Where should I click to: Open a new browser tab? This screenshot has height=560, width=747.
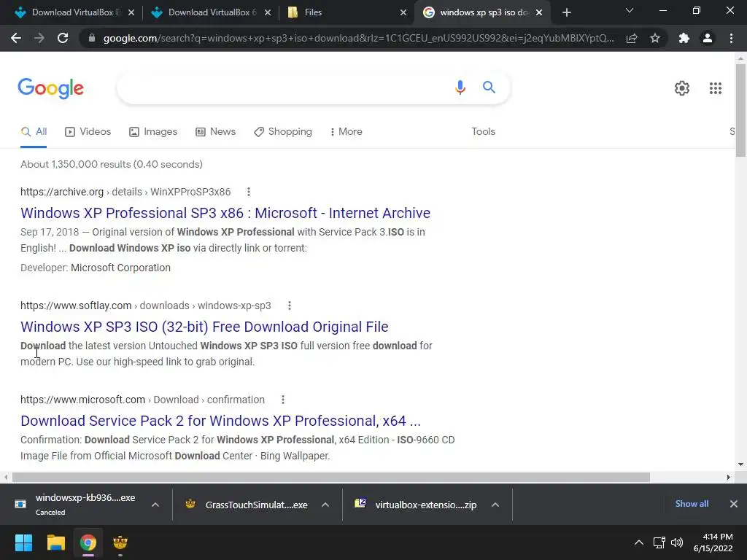(566, 12)
